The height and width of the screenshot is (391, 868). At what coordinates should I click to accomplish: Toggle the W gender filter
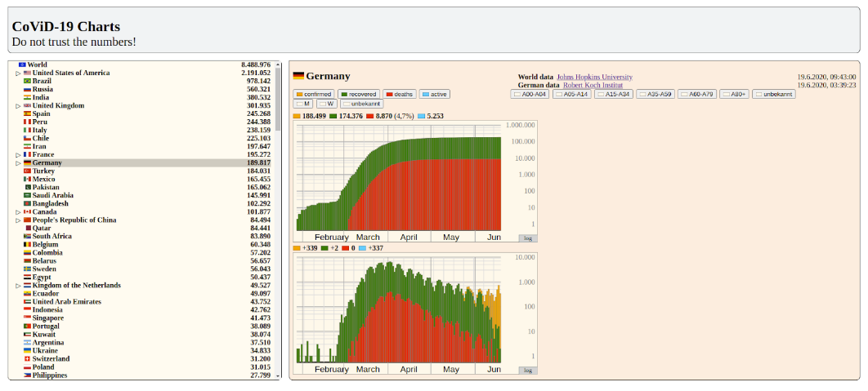click(327, 104)
